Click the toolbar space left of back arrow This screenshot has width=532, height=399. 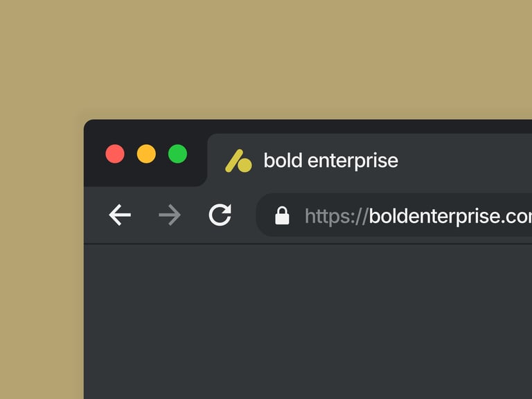point(96,215)
